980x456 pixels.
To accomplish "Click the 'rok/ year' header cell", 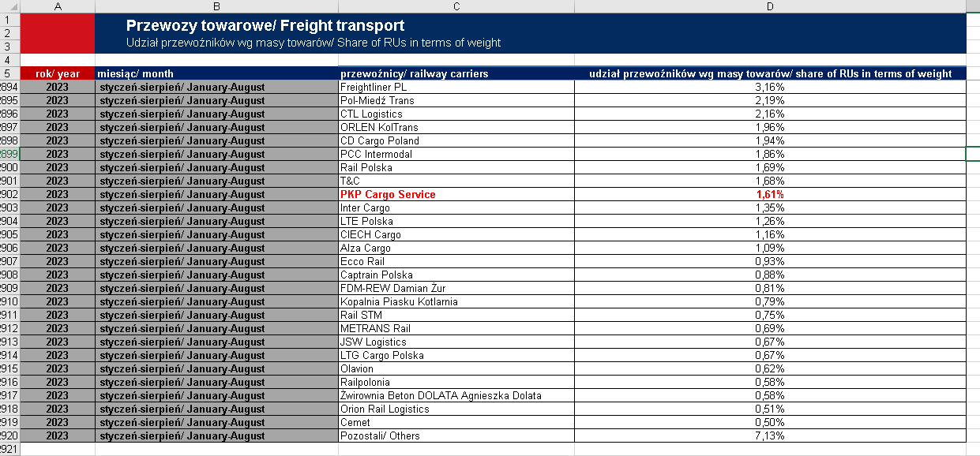I will (57, 73).
